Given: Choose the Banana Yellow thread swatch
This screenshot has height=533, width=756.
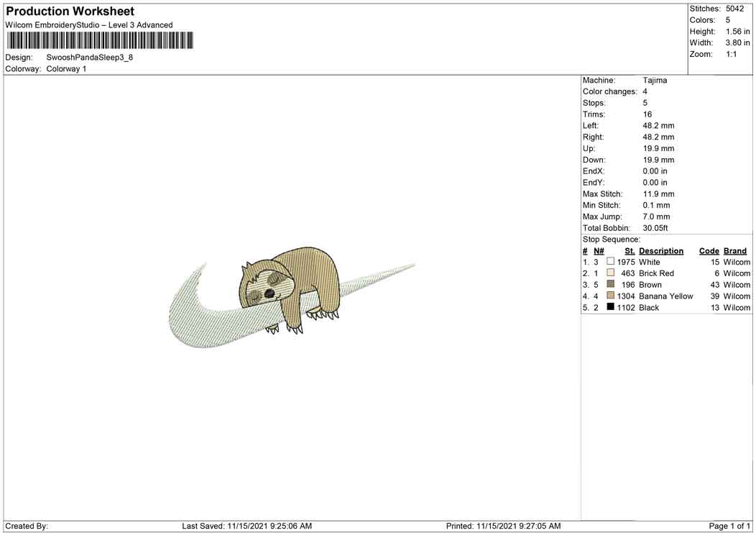Looking at the screenshot, I should click(x=610, y=296).
